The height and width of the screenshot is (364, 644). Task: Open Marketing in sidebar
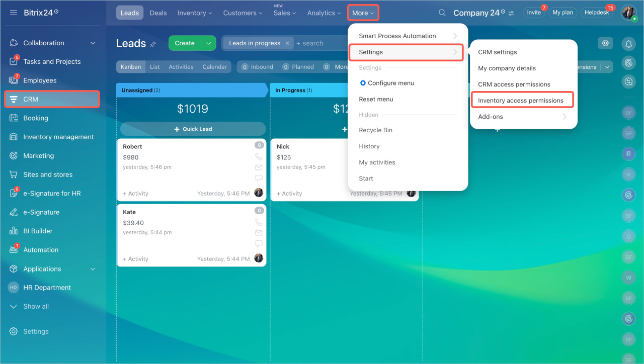point(52,156)
